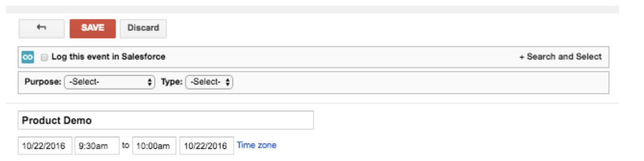Click the blue Salesforce infinity icon
This screenshot has width=644, height=161.
[28, 57]
